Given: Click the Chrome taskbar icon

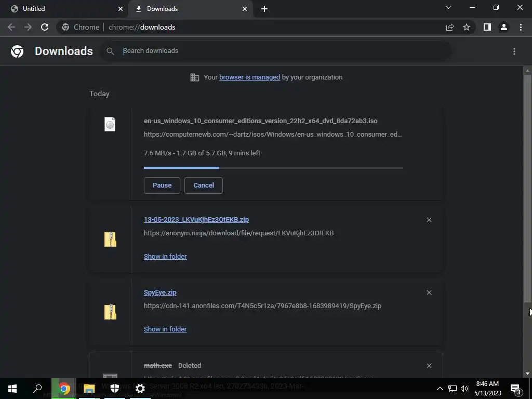Looking at the screenshot, I should [x=64, y=389].
